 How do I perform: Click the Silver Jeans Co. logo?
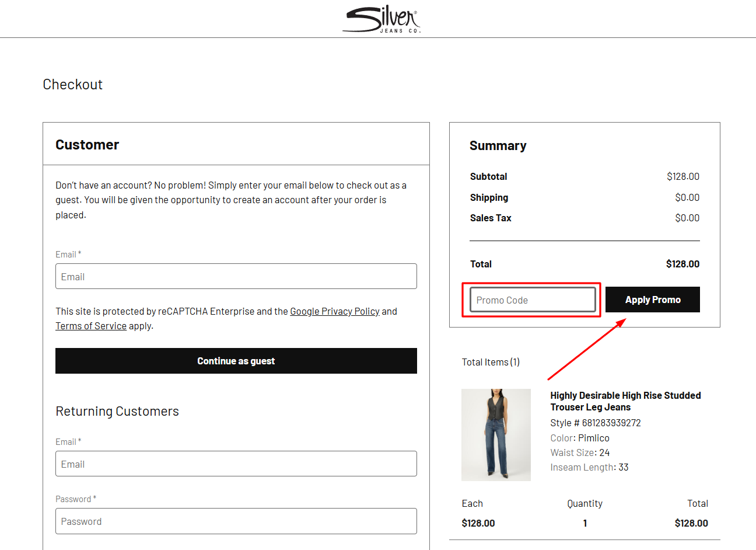tap(381, 18)
